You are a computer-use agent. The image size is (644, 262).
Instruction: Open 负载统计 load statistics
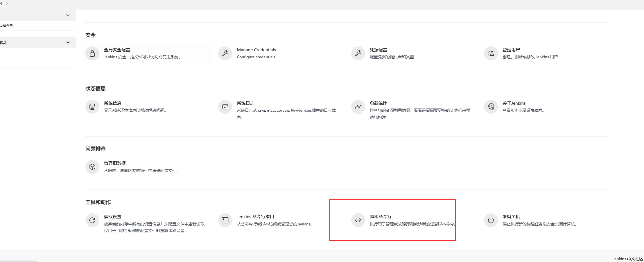coord(378,103)
